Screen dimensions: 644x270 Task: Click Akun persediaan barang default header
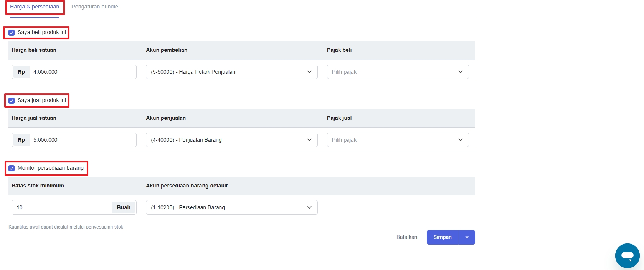coord(187,186)
